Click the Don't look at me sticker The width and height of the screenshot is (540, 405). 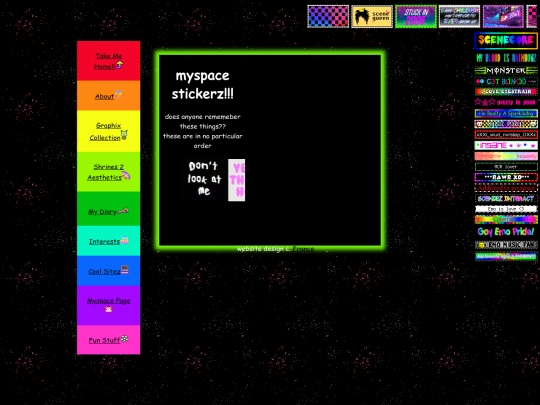coord(204,179)
